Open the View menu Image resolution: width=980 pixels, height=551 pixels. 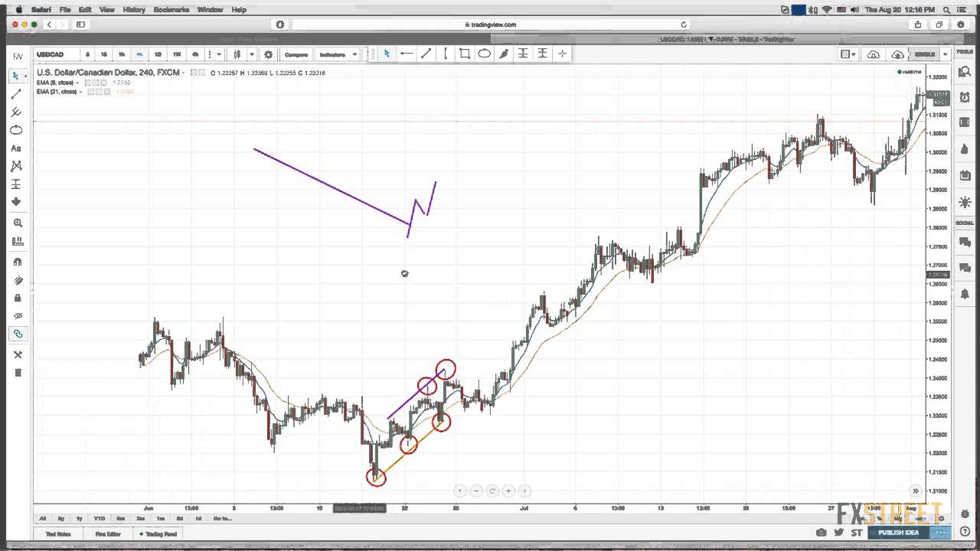point(107,9)
